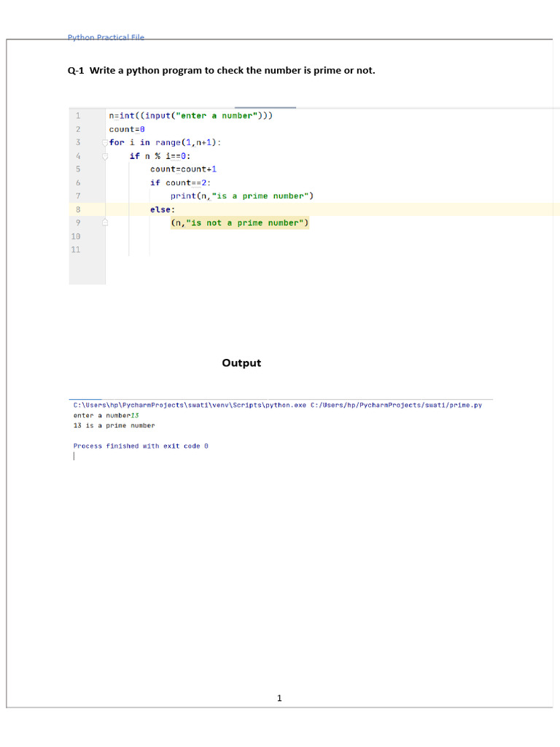The image size is (560, 747).
Task: Click the 'for i in range(1,n+1):' line
Action: point(165,142)
